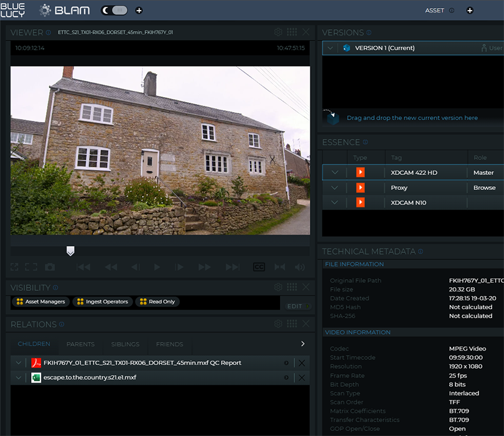Toggle closed captions with the CC icon
504x436 pixels.
click(259, 267)
